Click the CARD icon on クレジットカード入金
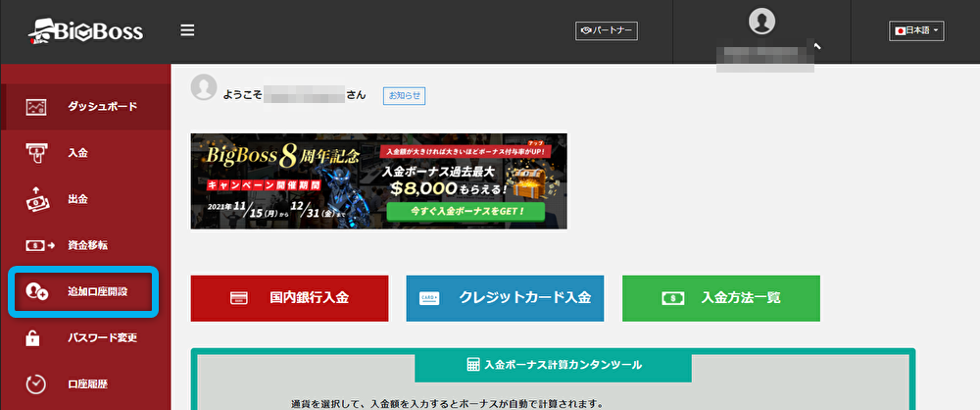The width and height of the screenshot is (980, 410). click(x=429, y=298)
